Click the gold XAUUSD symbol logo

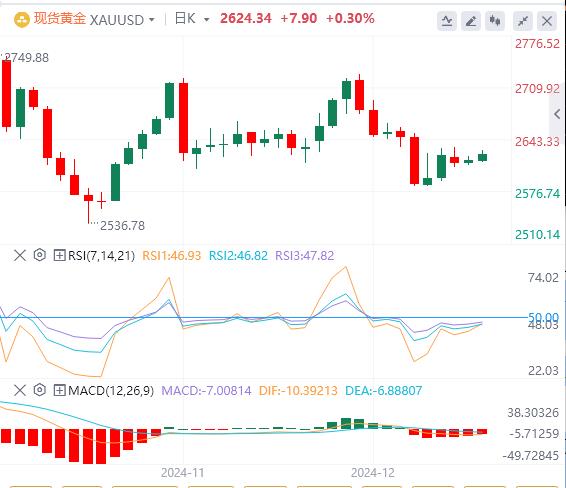(22, 19)
